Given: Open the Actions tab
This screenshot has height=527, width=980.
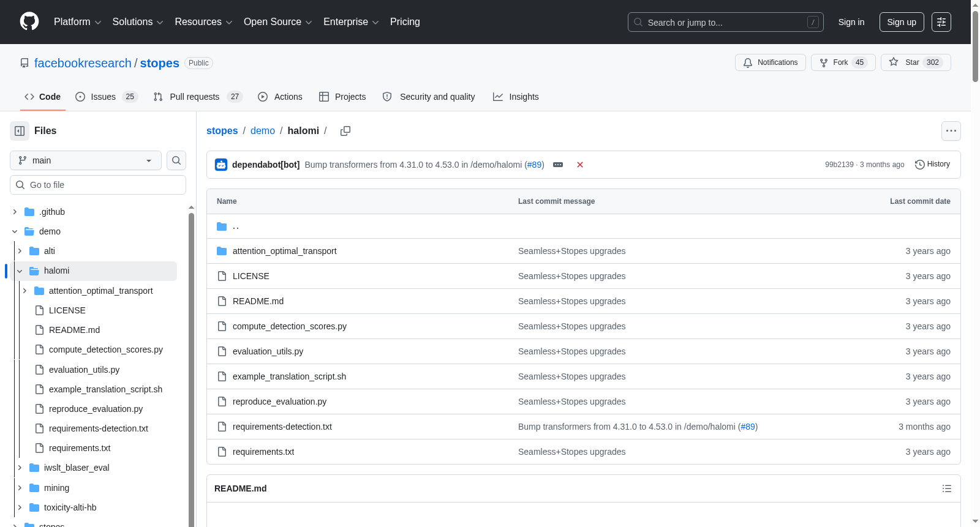Looking at the screenshot, I should pyautogui.click(x=281, y=97).
